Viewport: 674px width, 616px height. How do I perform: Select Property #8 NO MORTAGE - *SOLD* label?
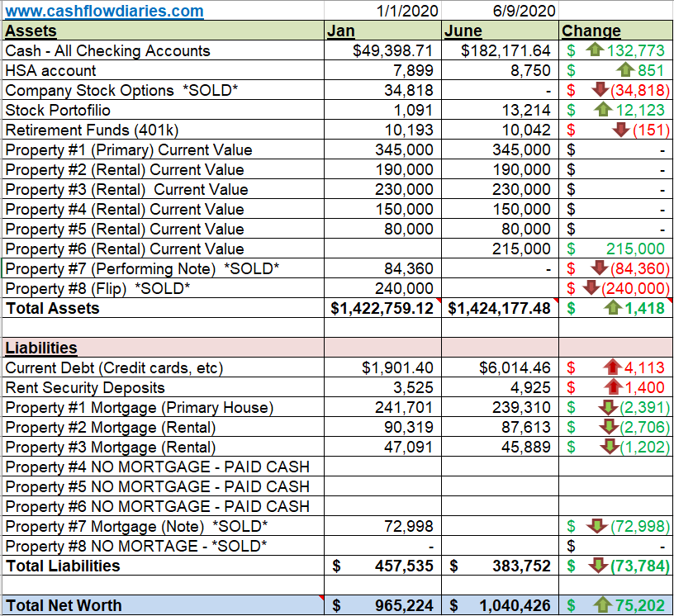tap(136, 546)
